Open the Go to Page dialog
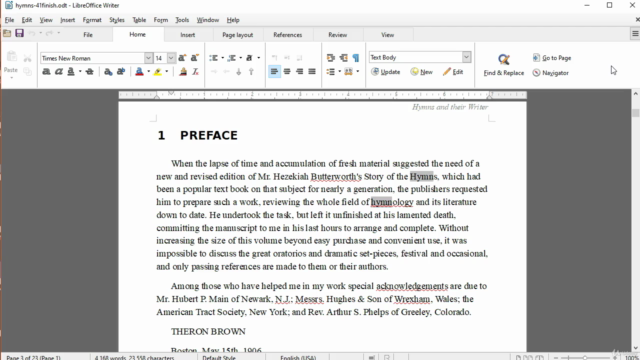The width and height of the screenshot is (640, 360). [x=552, y=58]
